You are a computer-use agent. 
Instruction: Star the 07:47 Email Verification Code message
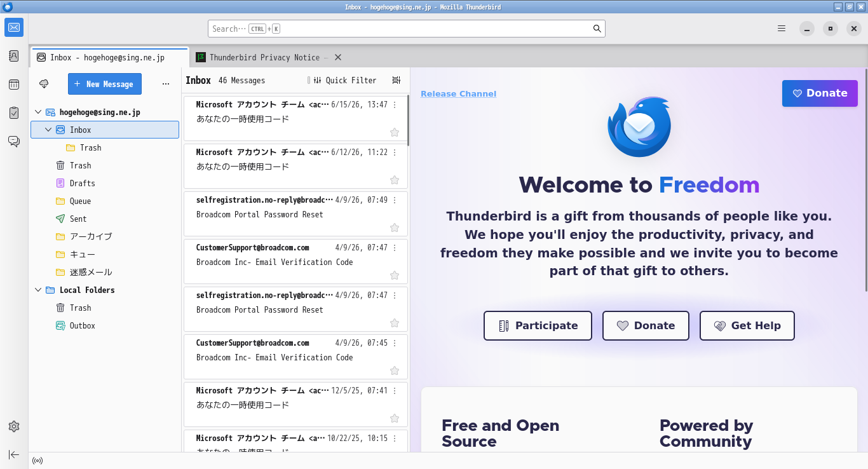pos(395,275)
